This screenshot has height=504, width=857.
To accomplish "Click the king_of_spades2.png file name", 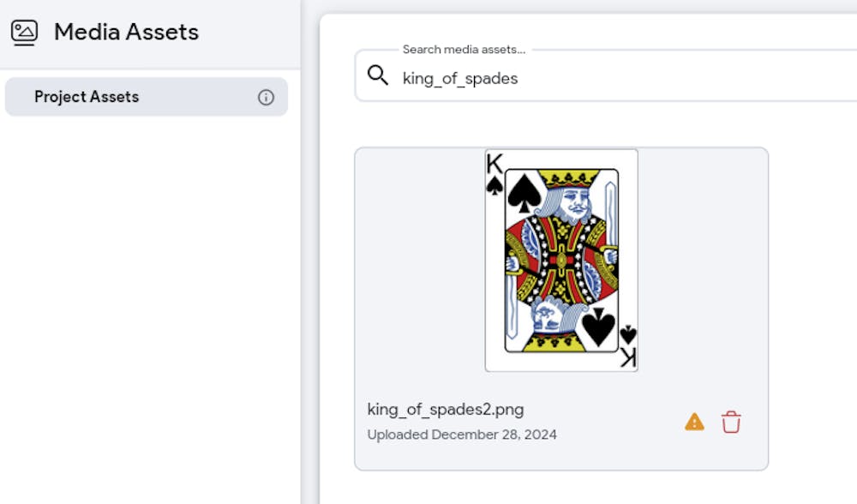I will coord(445,408).
